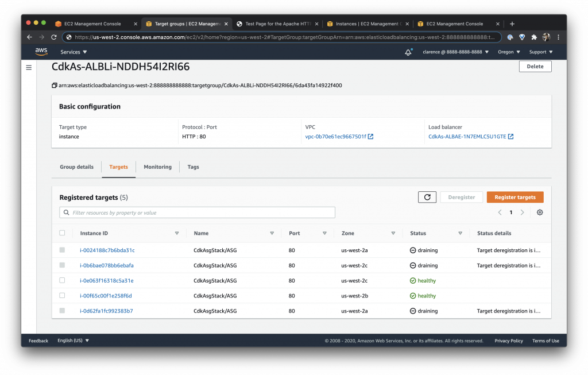The width and height of the screenshot is (588, 375).
Task: Toggle the select-all targets checkbox
Action: (x=62, y=233)
